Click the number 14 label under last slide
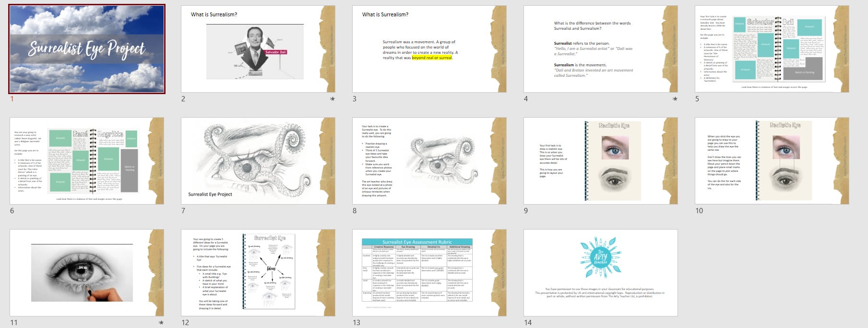Screen dimensions: 868x328 point(528,323)
